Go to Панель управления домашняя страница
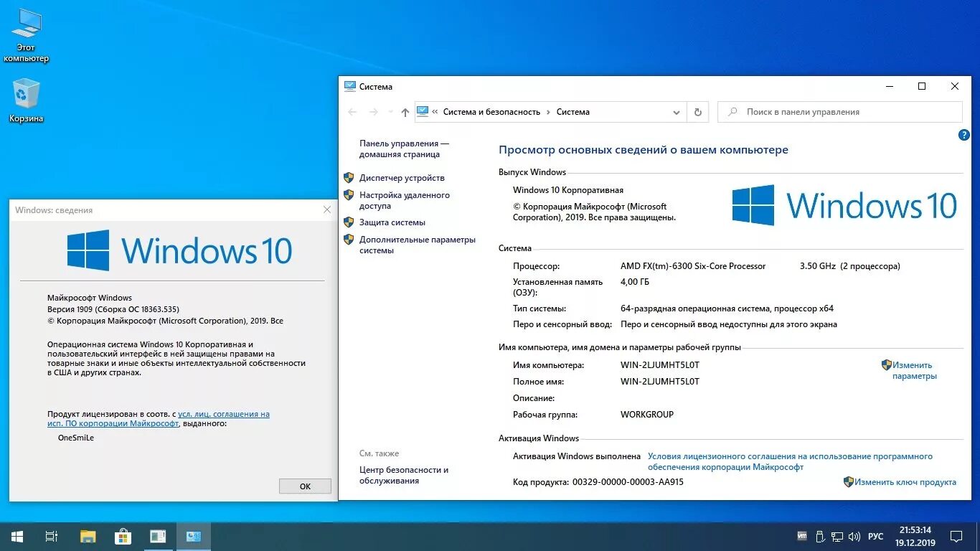The width and height of the screenshot is (980, 551). [x=404, y=149]
